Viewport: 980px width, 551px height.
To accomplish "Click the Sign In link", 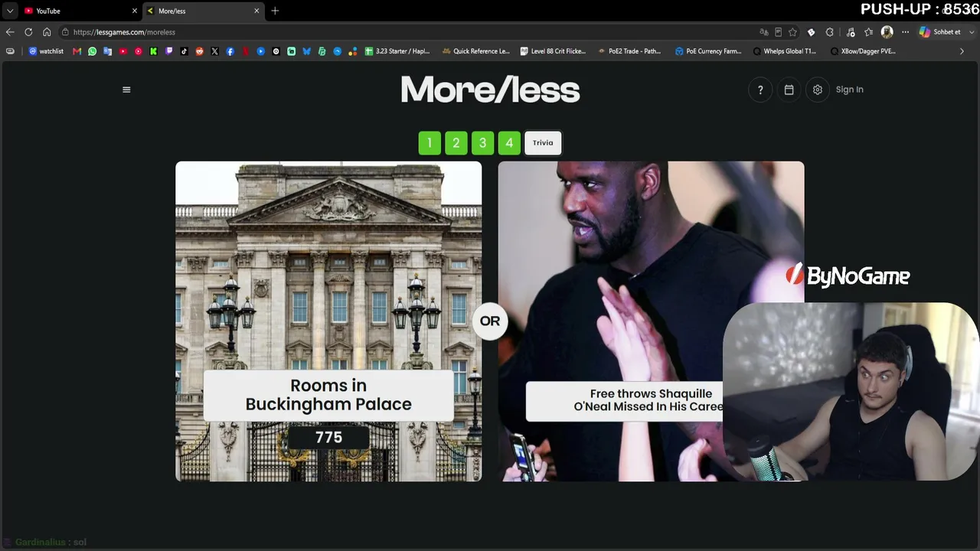I will (849, 90).
